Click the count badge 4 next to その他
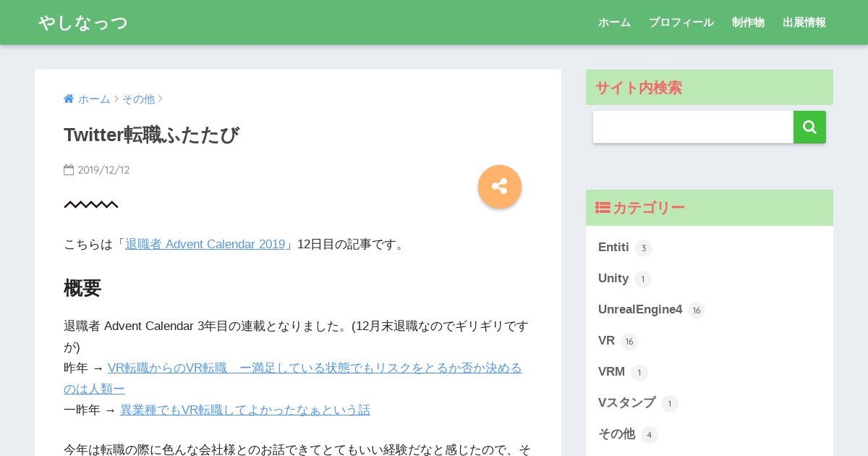Viewport: 868px width, 456px height. pos(650,435)
